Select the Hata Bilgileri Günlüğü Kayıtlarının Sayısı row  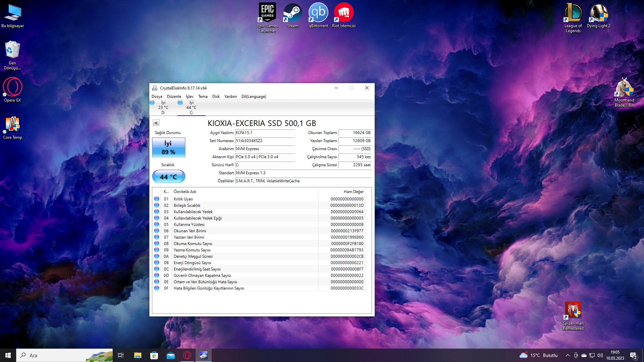259,288
